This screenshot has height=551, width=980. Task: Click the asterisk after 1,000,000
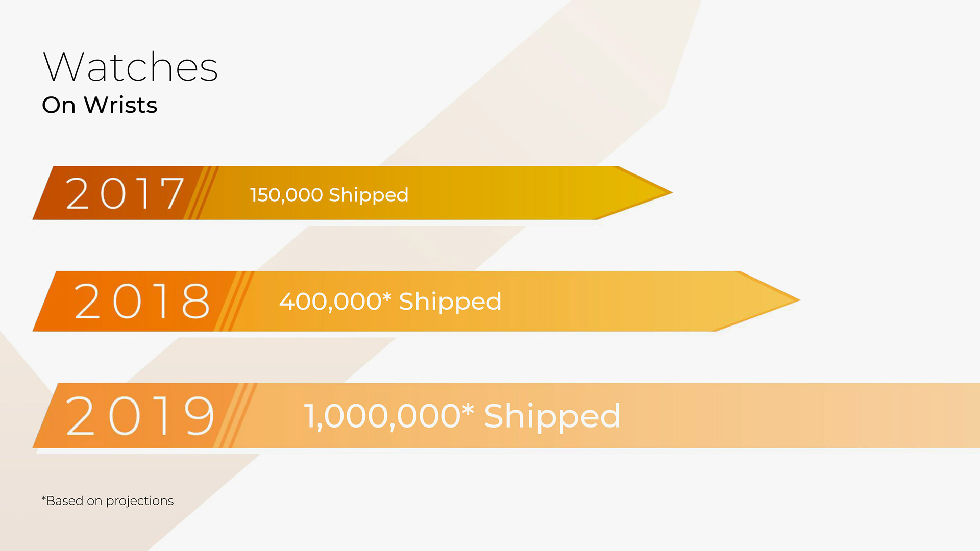coord(468,409)
